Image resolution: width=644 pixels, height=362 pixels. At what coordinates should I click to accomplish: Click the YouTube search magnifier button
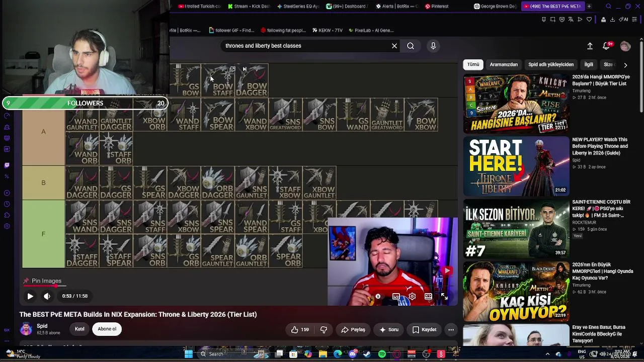pos(411,46)
